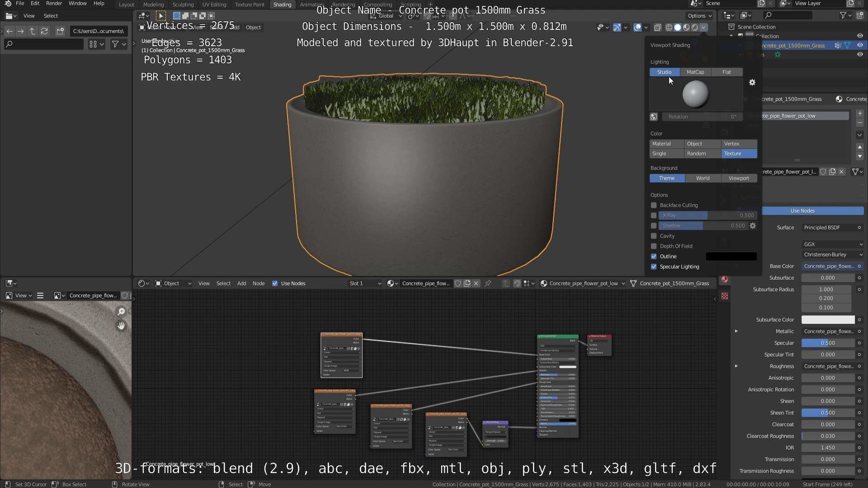The width and height of the screenshot is (868, 488).
Task: Enable the Depth Of Field checkbox
Action: tap(654, 246)
